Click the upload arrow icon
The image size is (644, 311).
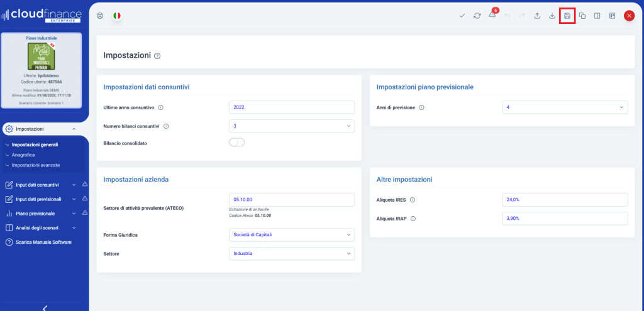pos(538,16)
